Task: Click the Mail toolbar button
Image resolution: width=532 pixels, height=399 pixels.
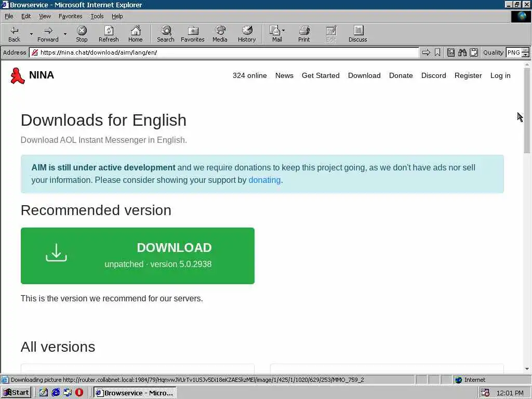Action: coord(277,34)
